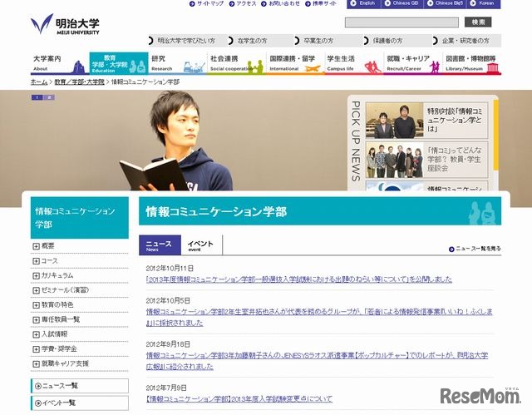The image size is (532, 415).
Task: Open the サイトマップ link
Action: pos(207,3)
